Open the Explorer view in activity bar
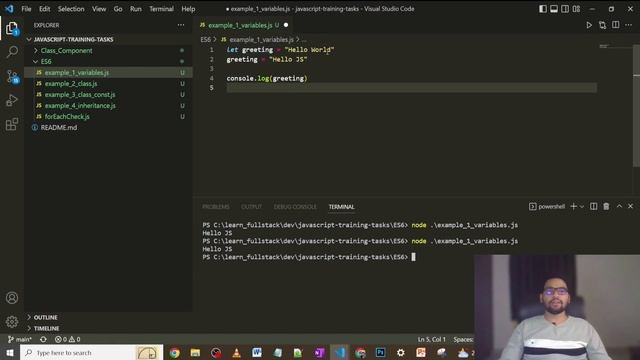The width and height of the screenshot is (640, 360). tap(12, 28)
